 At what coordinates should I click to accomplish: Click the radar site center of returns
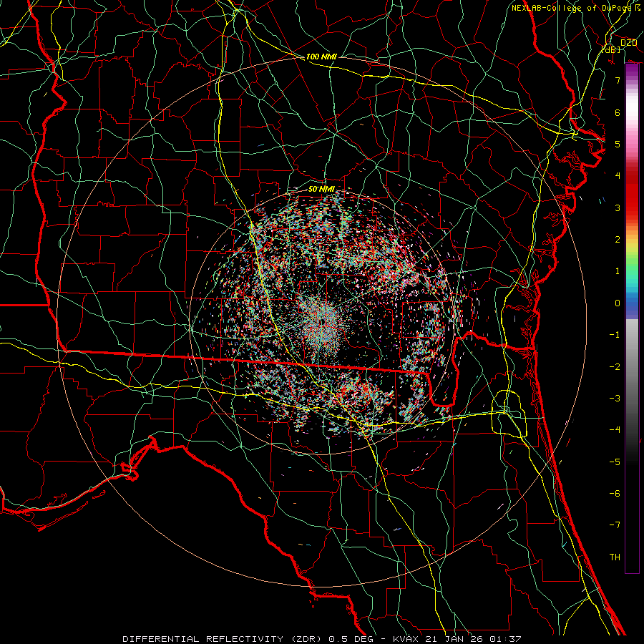[x=321, y=323]
